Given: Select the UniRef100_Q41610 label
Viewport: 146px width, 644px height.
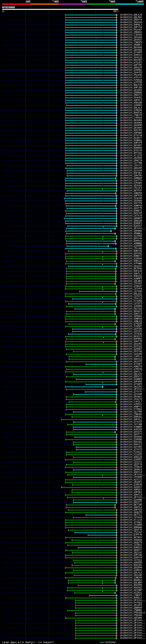Looking at the screenshot, I should click(131, 266).
